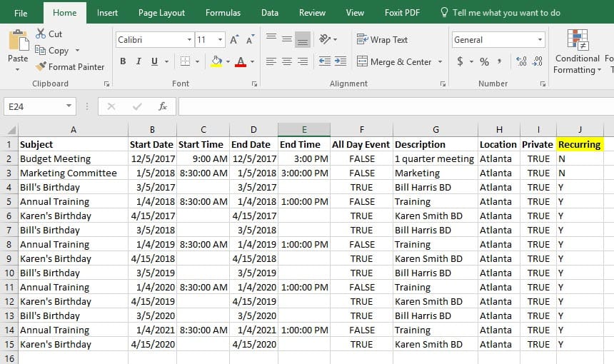
Task: Click the Borders icon
Action: pos(185,62)
